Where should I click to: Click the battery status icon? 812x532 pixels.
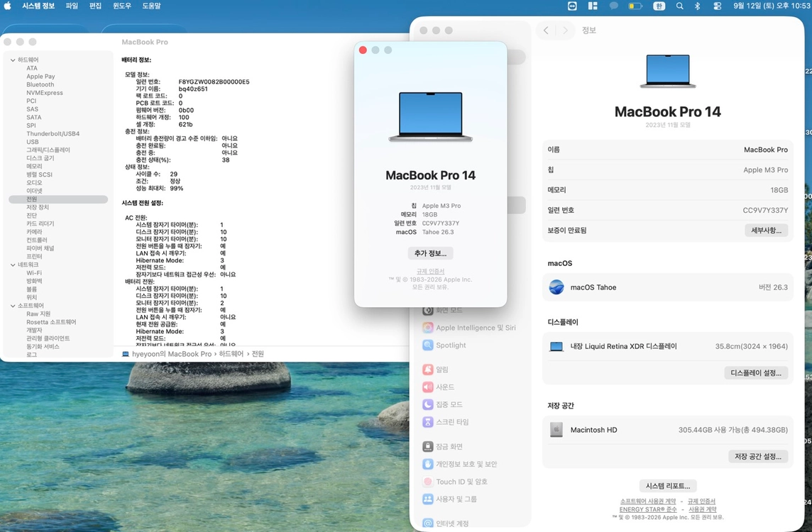click(x=635, y=6)
